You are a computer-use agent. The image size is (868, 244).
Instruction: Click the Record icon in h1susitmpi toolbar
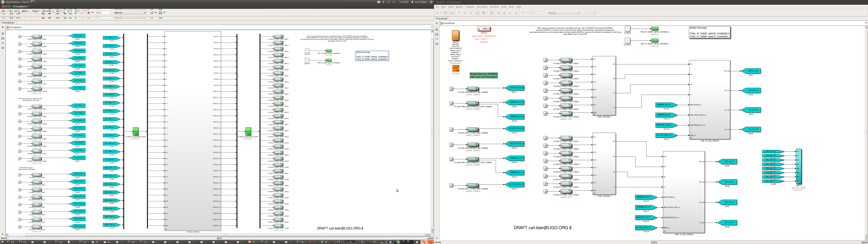[x=522, y=13]
